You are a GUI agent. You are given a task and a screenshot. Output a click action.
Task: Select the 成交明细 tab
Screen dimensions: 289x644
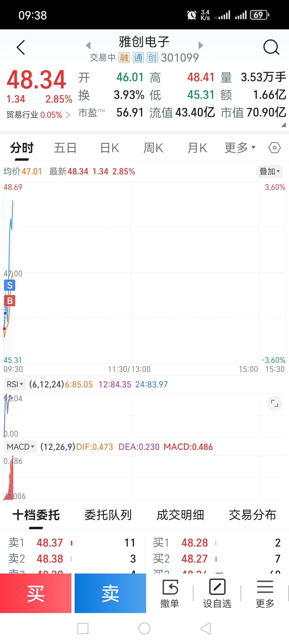(x=180, y=515)
